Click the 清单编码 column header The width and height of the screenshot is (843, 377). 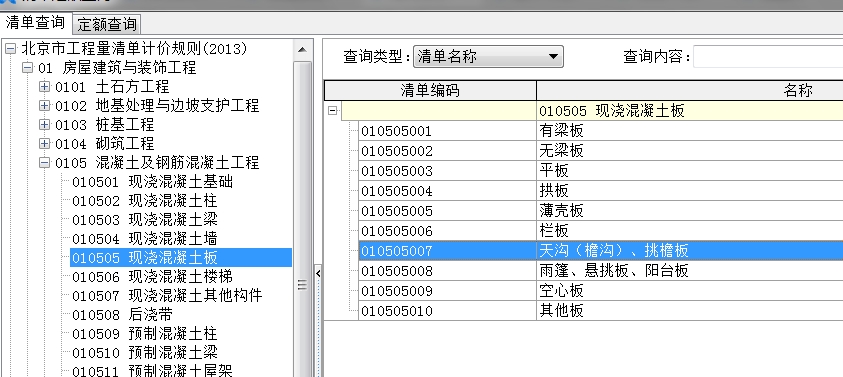[430, 90]
